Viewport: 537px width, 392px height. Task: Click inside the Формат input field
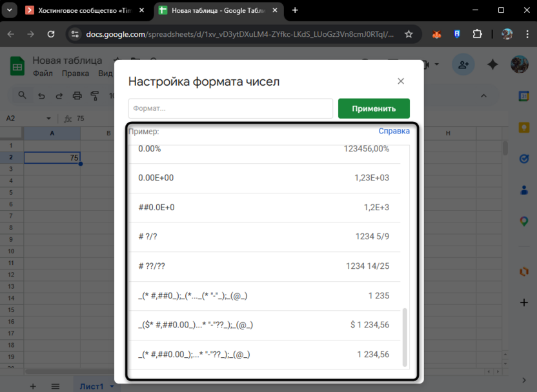[x=230, y=108]
